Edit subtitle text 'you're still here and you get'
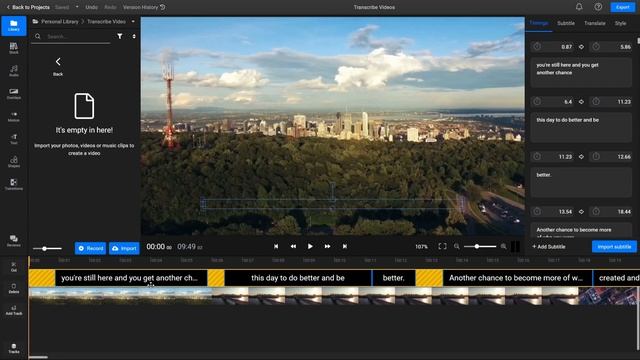The width and height of the screenshot is (640, 360). tap(581, 72)
